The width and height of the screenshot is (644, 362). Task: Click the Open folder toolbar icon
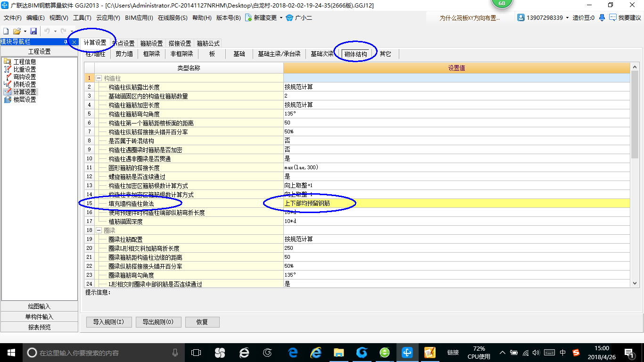coord(17,31)
